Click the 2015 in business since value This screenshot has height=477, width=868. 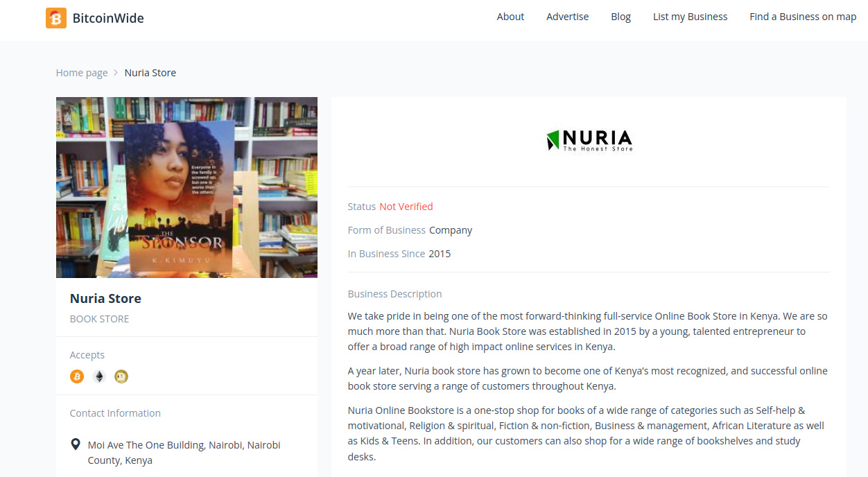pos(440,254)
